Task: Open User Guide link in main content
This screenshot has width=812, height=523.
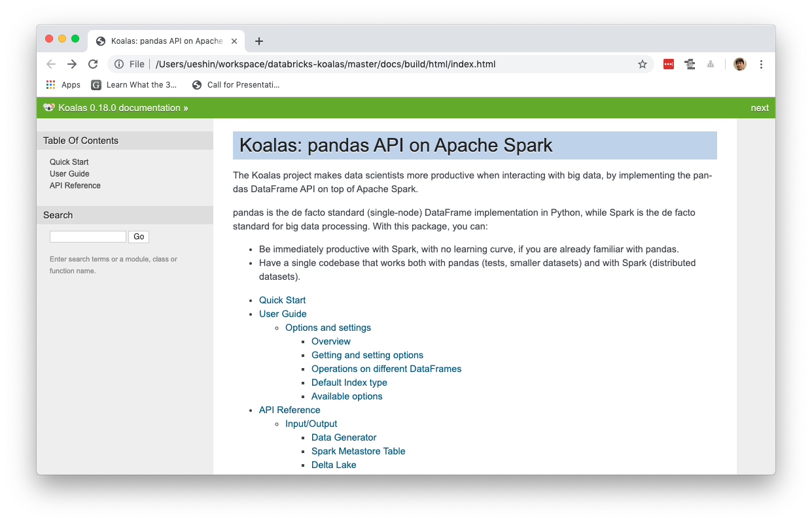Action: tap(283, 314)
